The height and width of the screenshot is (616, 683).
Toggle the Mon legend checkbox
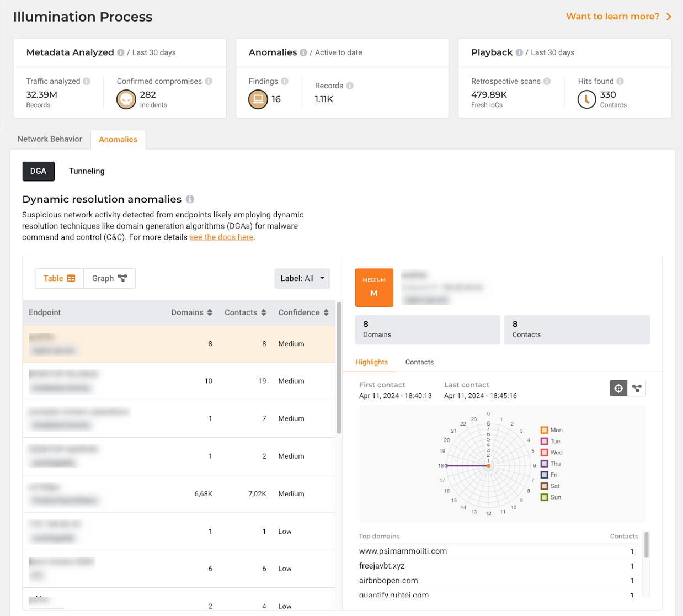(x=545, y=430)
